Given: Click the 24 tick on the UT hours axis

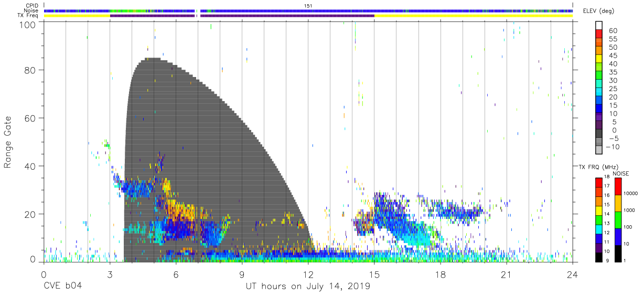Looking at the screenshot, I should click(x=572, y=274).
